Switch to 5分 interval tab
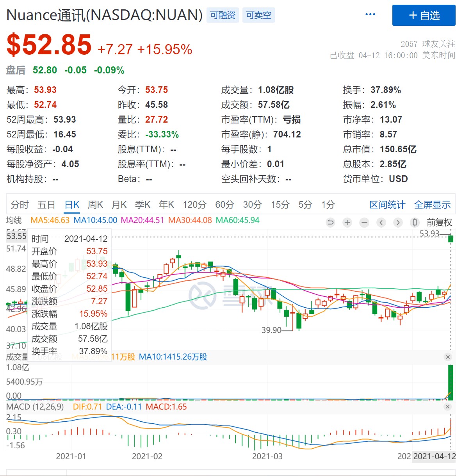 point(305,205)
